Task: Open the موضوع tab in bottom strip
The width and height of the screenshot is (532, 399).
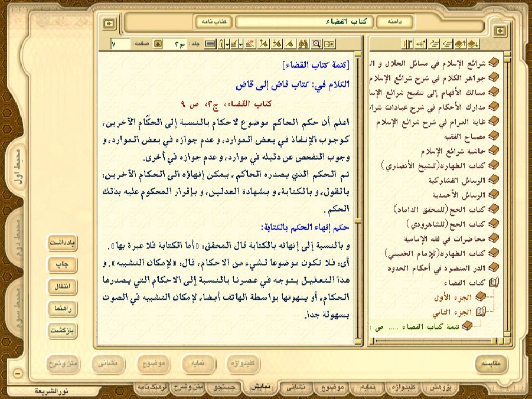Action: pyautogui.click(x=332, y=387)
